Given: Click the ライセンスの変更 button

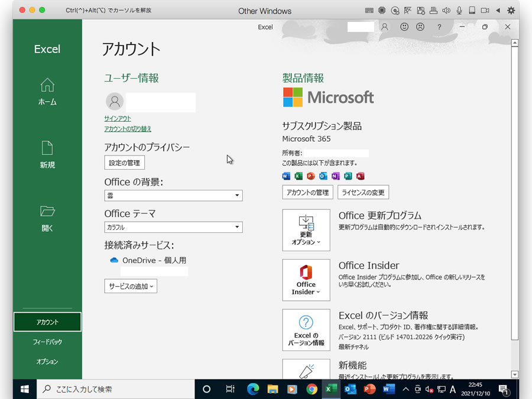Looking at the screenshot, I should (x=363, y=192).
